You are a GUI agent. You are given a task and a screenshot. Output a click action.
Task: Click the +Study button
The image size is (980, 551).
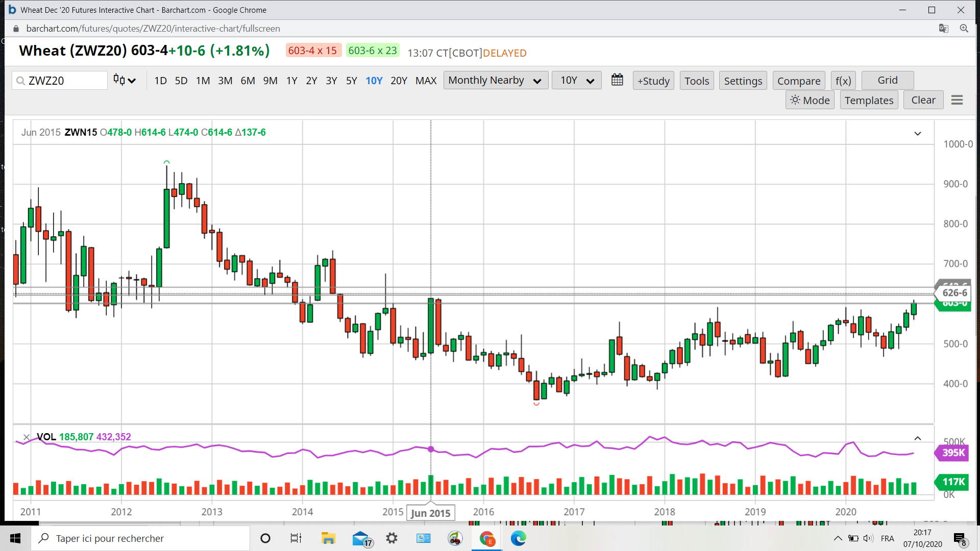coord(653,81)
